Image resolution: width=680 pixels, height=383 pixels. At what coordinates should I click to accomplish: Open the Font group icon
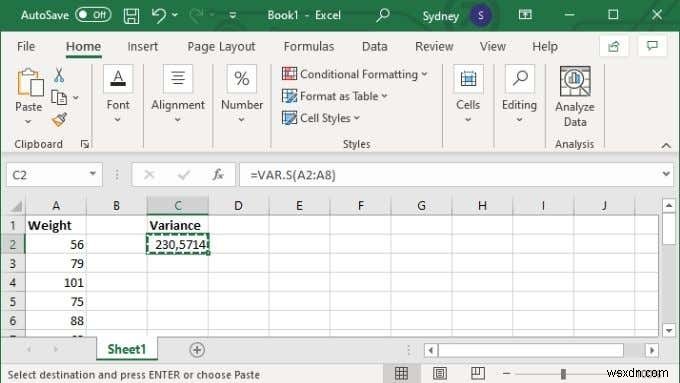118,79
